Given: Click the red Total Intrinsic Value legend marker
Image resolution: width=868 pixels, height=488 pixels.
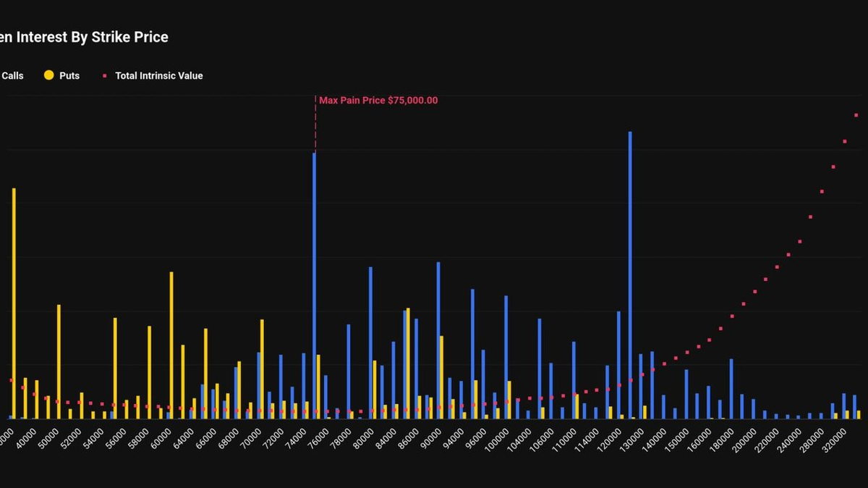Looking at the screenshot, I should [105, 75].
